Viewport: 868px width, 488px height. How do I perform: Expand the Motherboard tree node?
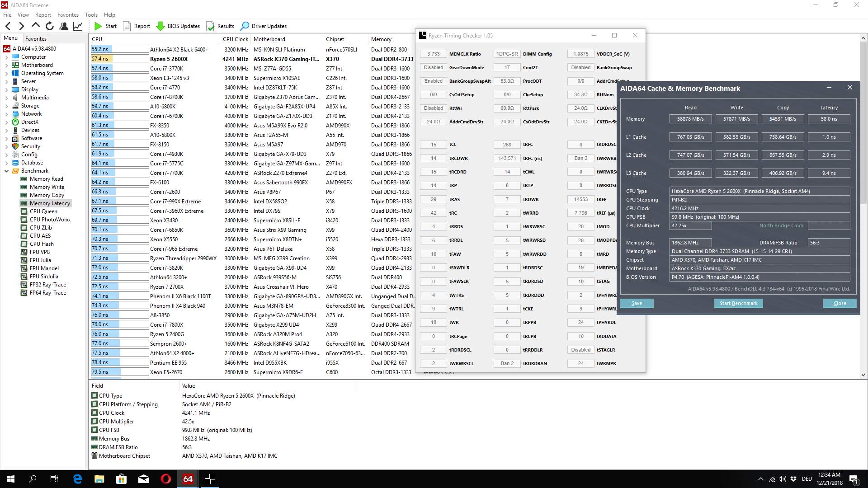(6, 65)
